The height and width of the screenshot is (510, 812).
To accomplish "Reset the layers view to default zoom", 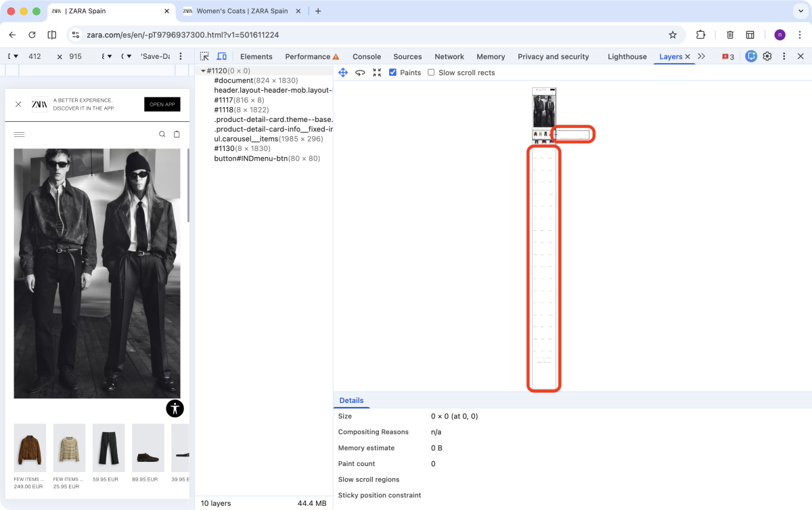I will point(377,72).
